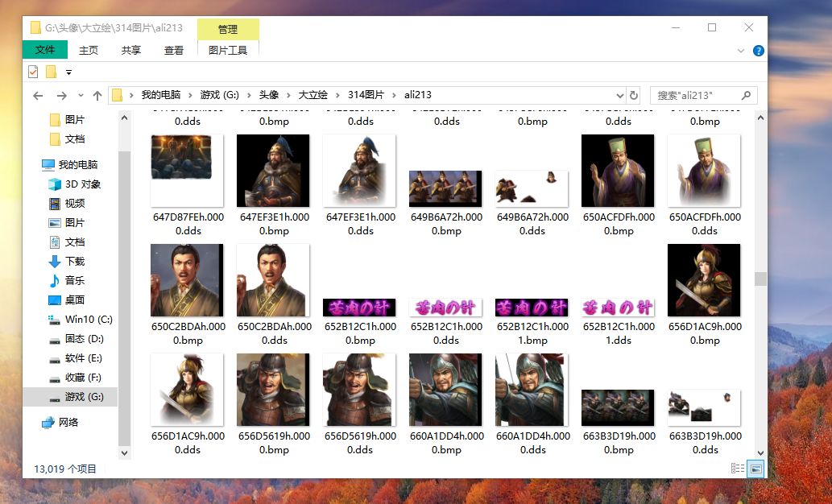832x504 pixels.
Task: Click file list scrollbar down arrow
Action: tap(760, 452)
